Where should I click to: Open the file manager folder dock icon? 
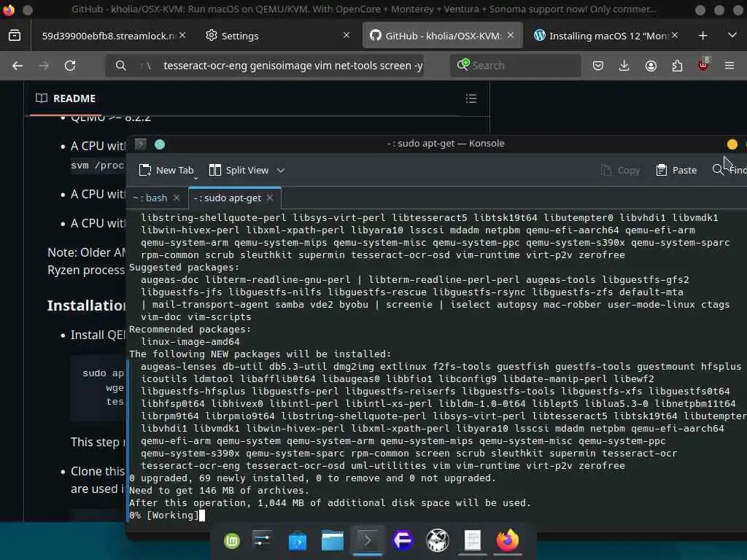click(333, 540)
